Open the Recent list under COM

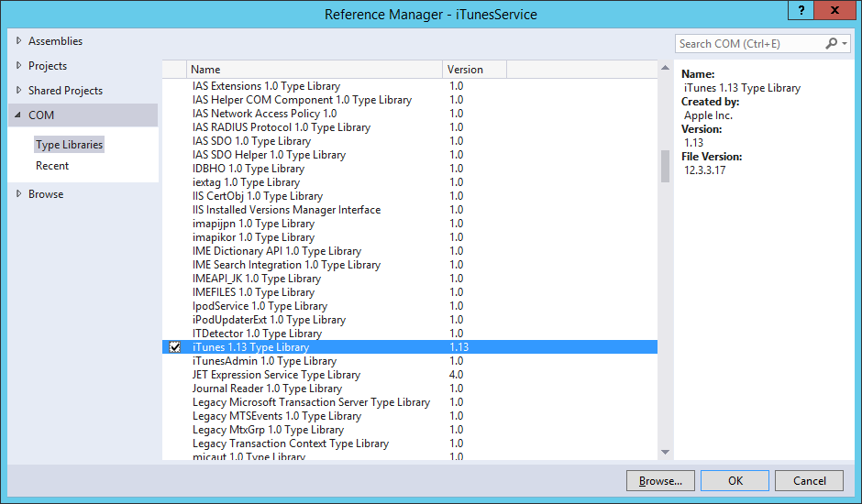[x=52, y=166]
